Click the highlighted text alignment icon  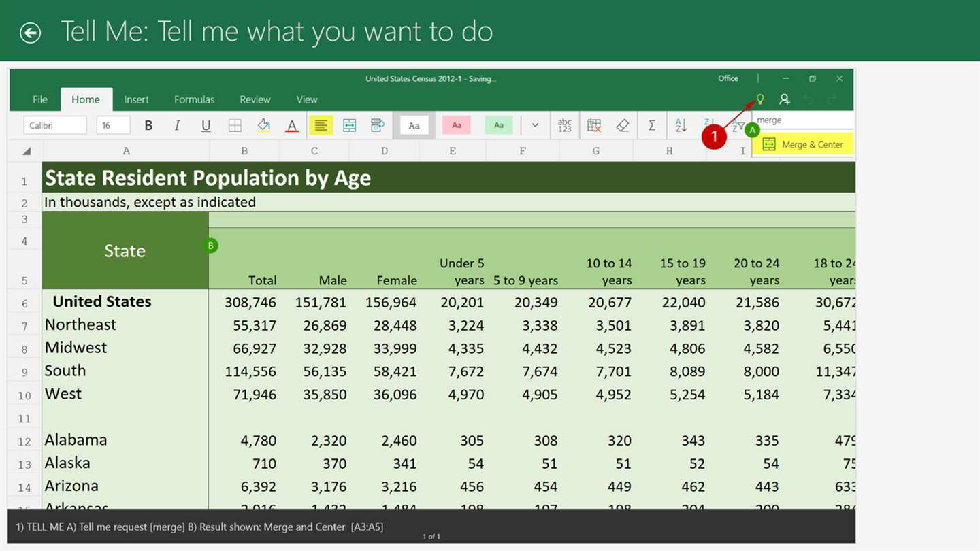point(321,125)
